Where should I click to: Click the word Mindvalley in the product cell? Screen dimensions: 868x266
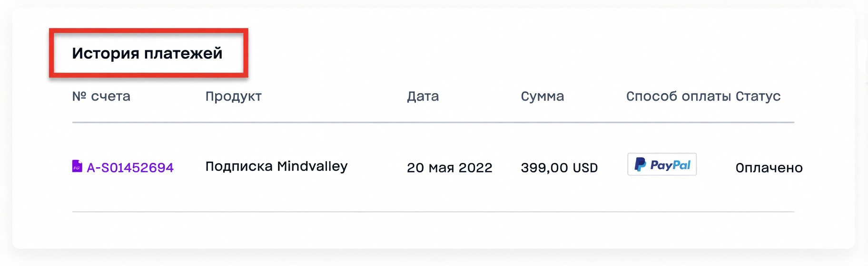pyautogui.click(x=312, y=166)
